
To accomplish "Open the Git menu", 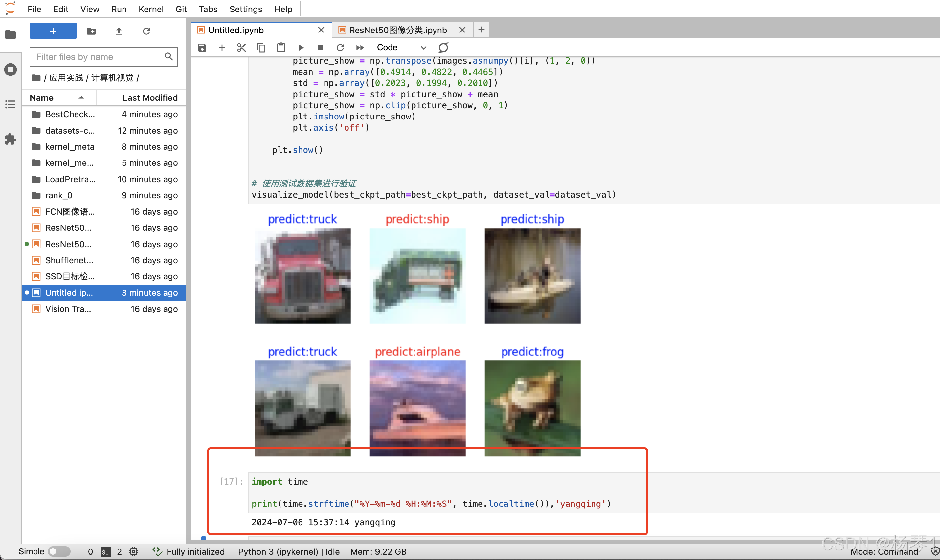I will coord(181,9).
